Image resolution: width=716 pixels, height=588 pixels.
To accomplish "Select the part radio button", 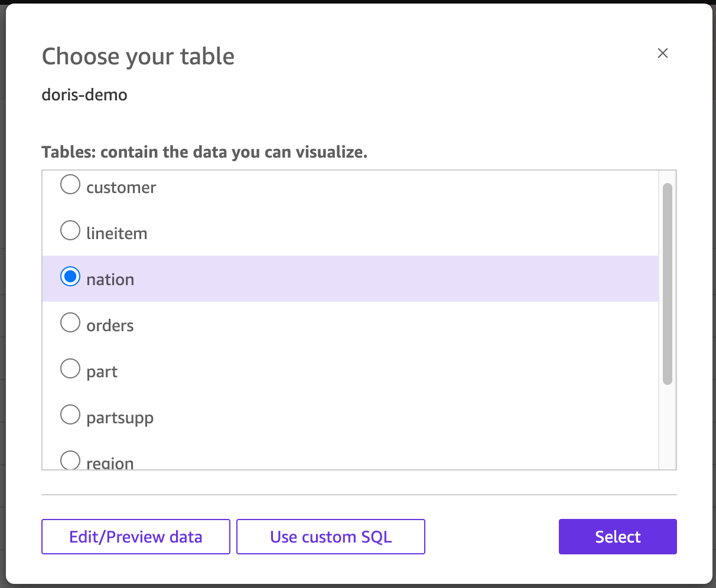I will [70, 368].
